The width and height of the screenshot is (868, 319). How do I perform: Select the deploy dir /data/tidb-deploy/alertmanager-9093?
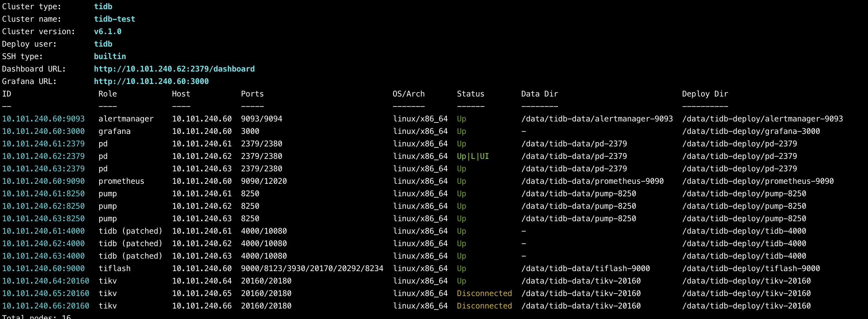tap(763, 119)
